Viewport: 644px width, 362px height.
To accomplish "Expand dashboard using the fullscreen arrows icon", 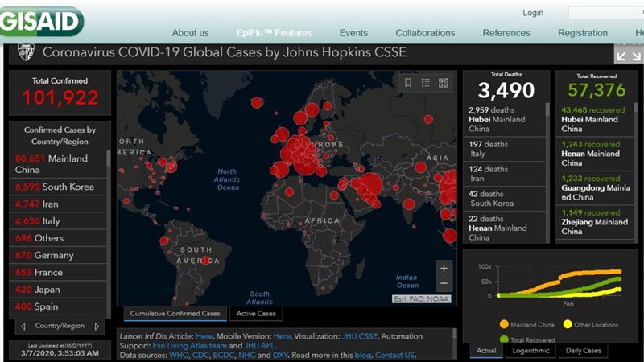I will [629, 56].
